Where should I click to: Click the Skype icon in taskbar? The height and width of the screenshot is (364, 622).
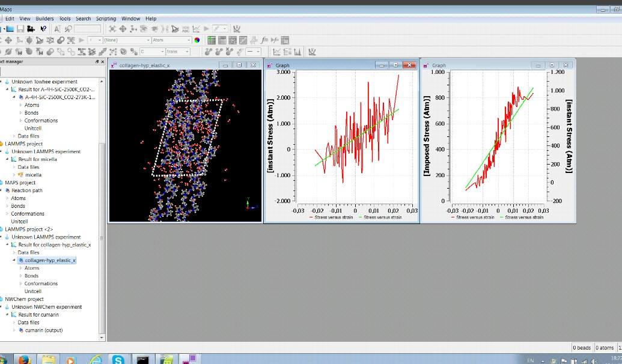click(x=118, y=359)
